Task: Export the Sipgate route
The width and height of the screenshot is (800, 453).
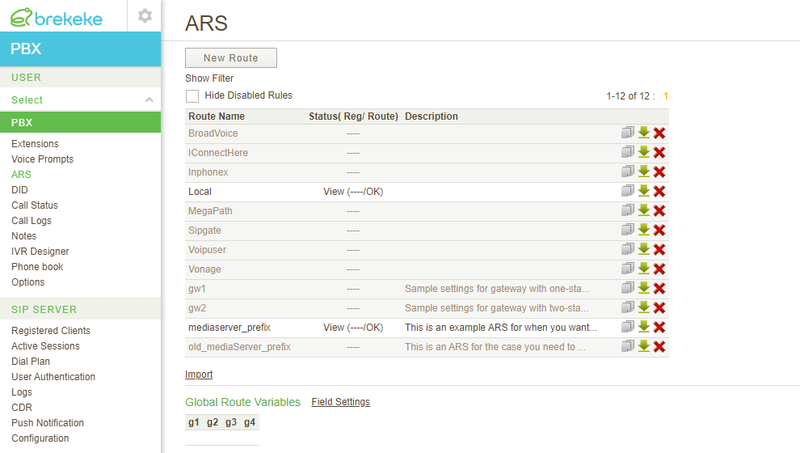Action: [644, 230]
